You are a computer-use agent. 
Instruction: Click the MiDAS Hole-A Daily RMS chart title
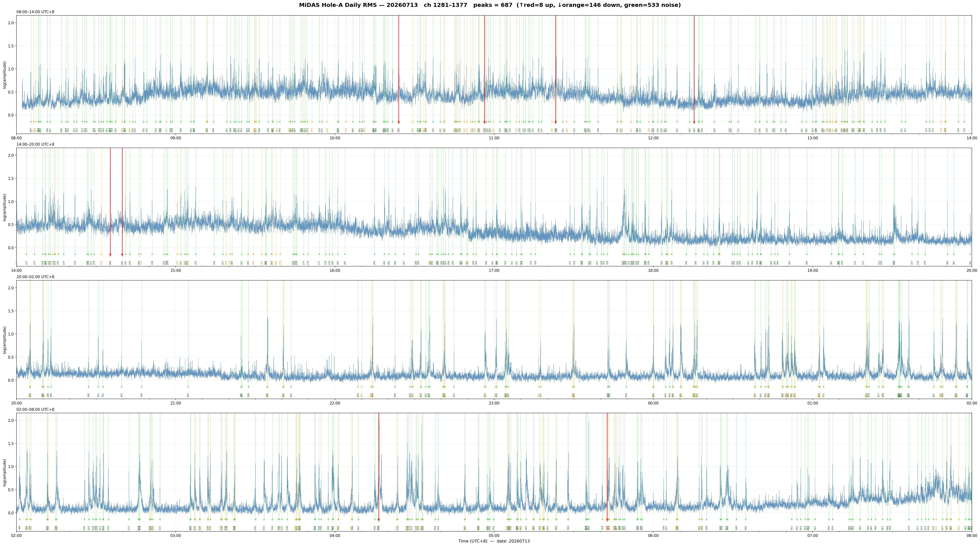point(490,5)
